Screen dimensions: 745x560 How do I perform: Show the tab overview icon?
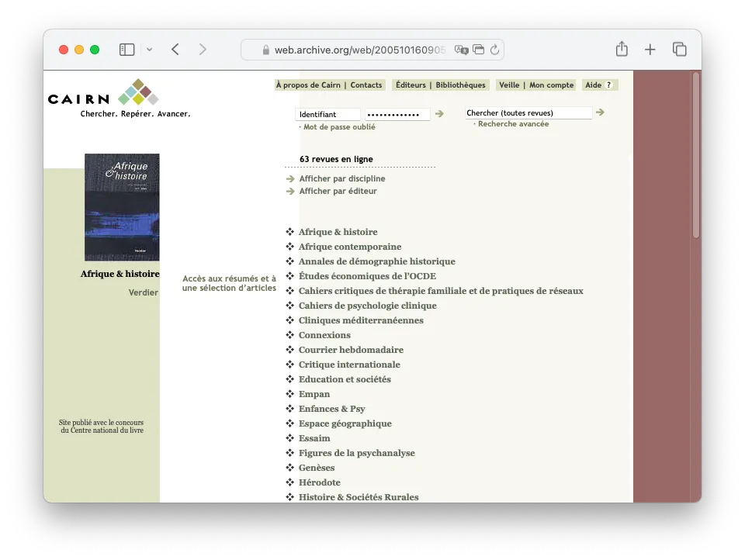point(680,50)
